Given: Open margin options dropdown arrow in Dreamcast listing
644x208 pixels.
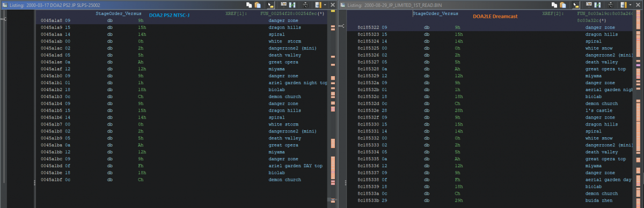Looking at the screenshot, I should point(630,5).
